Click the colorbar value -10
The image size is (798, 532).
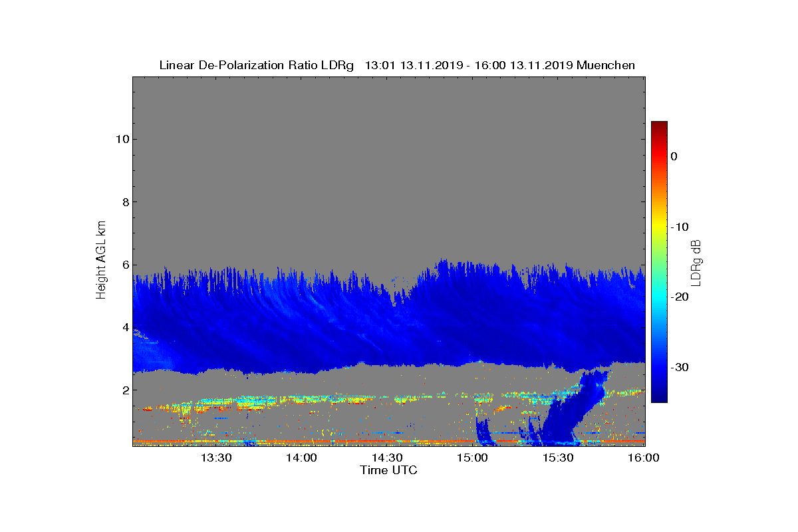pos(679,227)
